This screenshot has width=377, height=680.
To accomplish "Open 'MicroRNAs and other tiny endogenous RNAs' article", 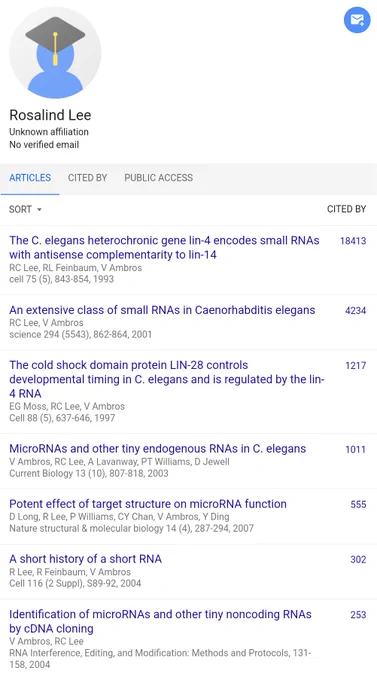I will click(157, 448).
